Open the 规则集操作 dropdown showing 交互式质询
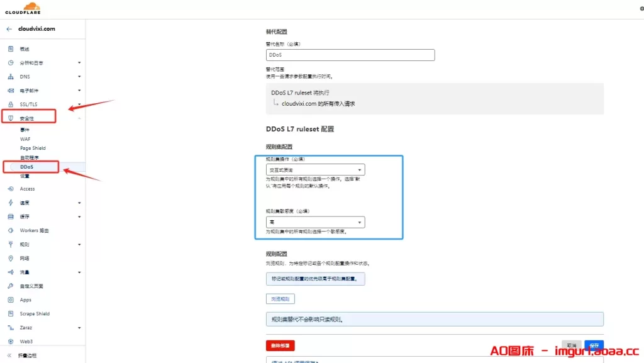644x363 pixels. tap(316, 169)
